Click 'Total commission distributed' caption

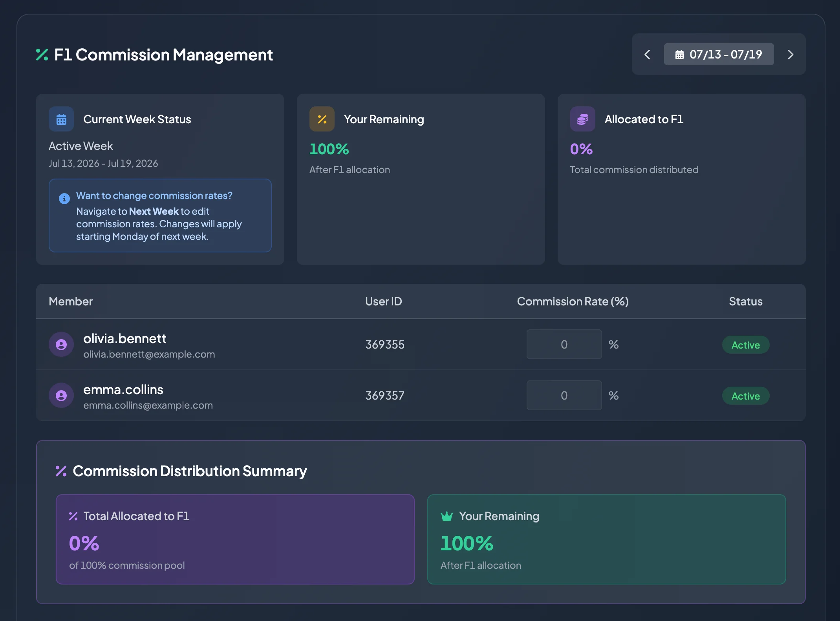(x=634, y=170)
